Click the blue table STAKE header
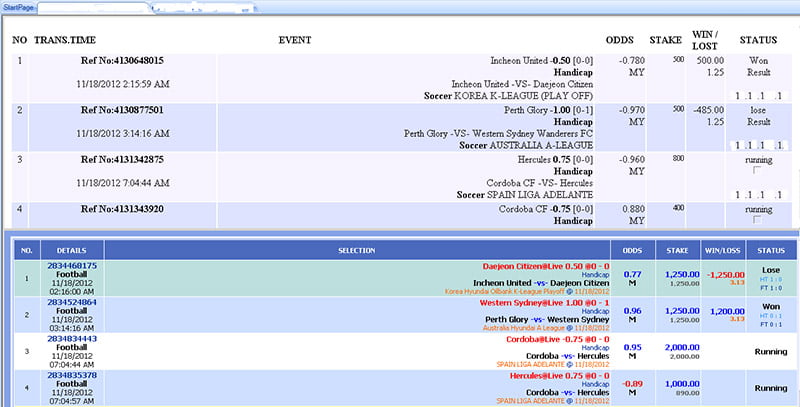The image size is (800, 407). click(677, 250)
